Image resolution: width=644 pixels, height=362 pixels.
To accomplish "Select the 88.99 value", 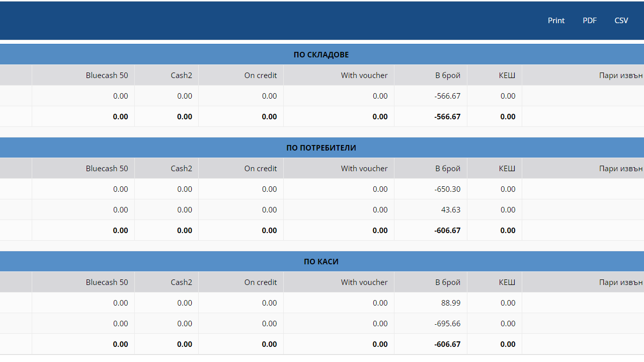I will (x=451, y=303).
